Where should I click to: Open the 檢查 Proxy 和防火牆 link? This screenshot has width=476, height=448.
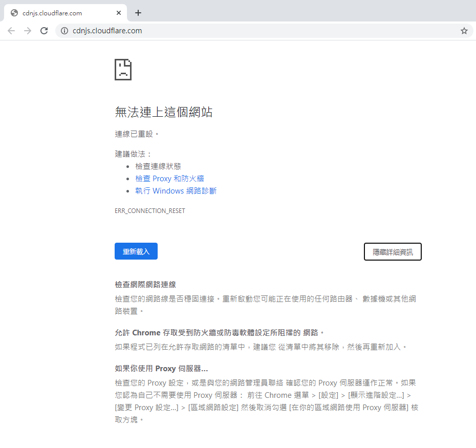coord(169,179)
